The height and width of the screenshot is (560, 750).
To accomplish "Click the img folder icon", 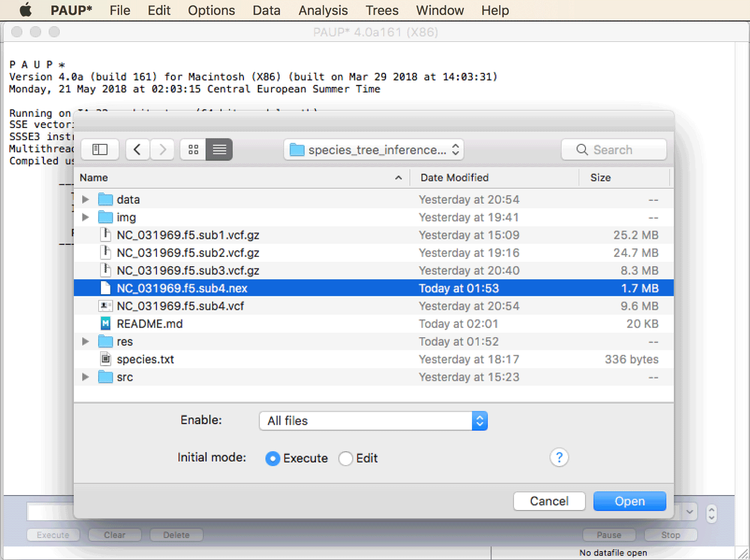I will tap(105, 217).
